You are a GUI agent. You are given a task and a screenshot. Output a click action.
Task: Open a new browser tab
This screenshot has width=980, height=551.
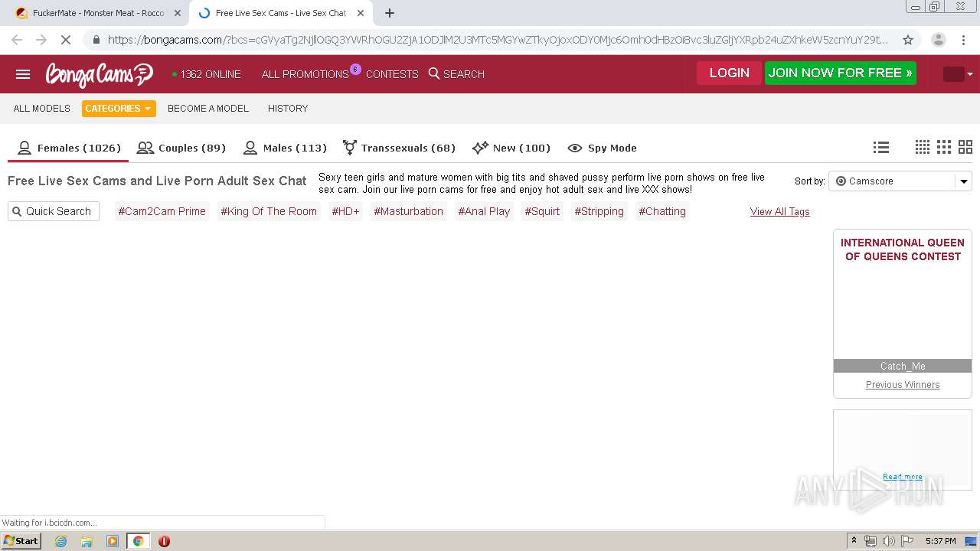tap(389, 13)
